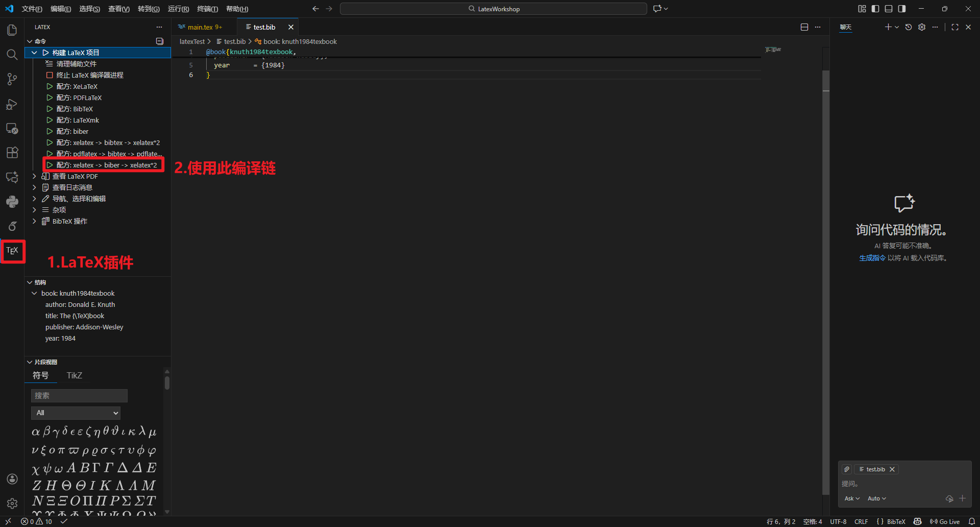The width and height of the screenshot is (980, 527).
Task: Open Run and Debug view icon
Action: (x=12, y=104)
